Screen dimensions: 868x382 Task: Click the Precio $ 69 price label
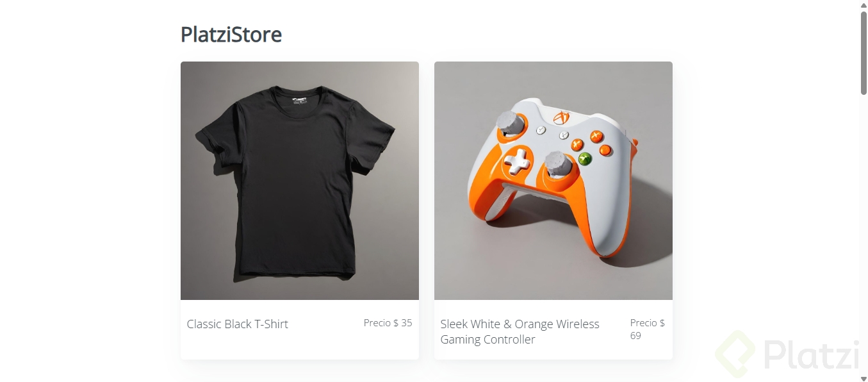647,329
